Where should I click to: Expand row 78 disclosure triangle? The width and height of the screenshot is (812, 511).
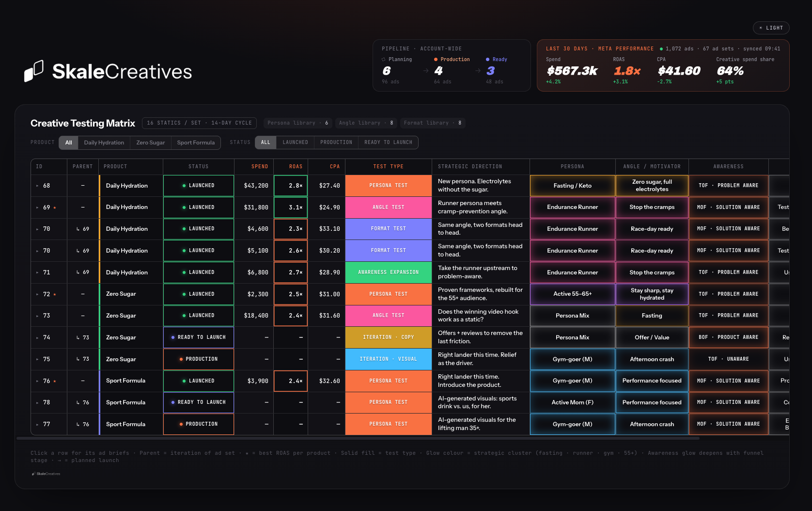coord(37,402)
